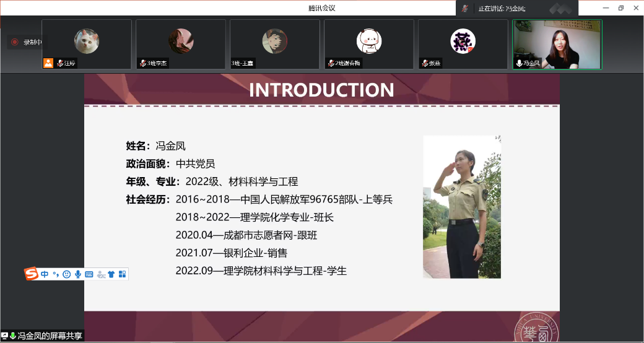Start voice input from Sogou toolbar microphone

click(78, 274)
